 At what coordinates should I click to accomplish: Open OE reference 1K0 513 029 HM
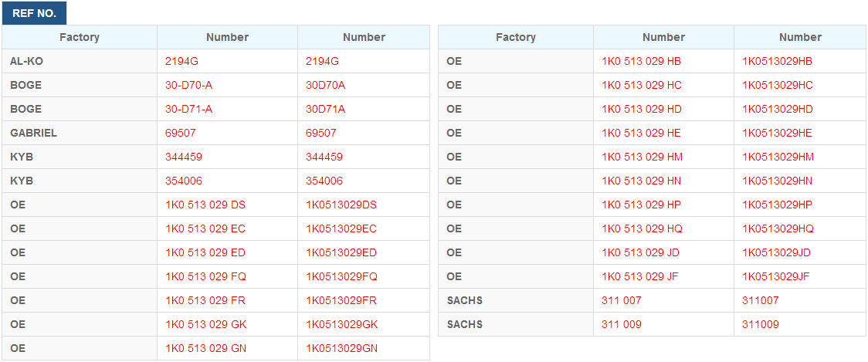point(643,157)
